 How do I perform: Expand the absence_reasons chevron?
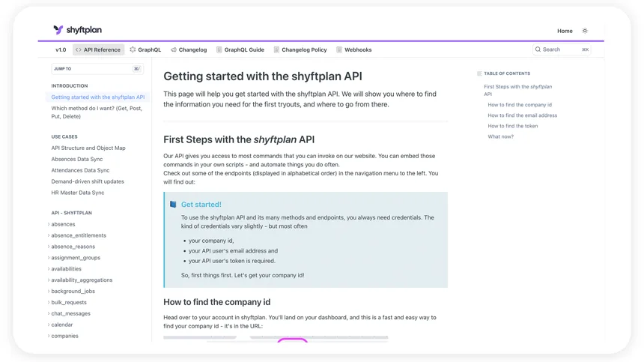[49, 247]
